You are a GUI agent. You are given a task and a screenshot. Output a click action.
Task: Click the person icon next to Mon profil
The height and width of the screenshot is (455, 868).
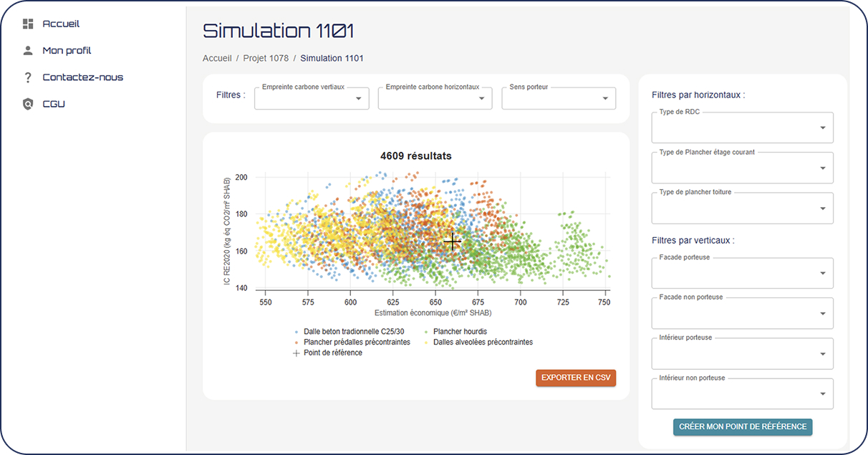click(x=27, y=50)
